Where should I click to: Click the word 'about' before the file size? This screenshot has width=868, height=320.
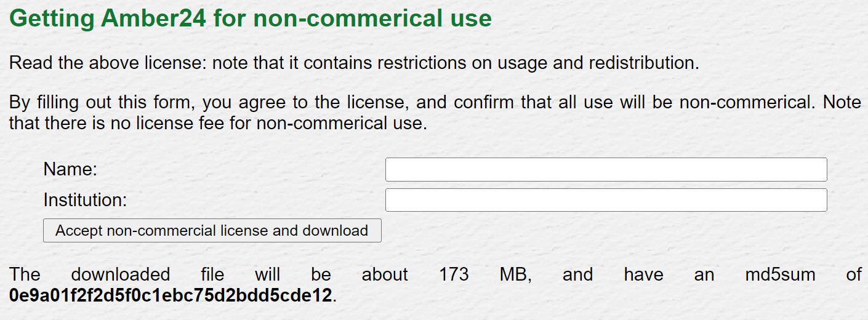point(385,274)
